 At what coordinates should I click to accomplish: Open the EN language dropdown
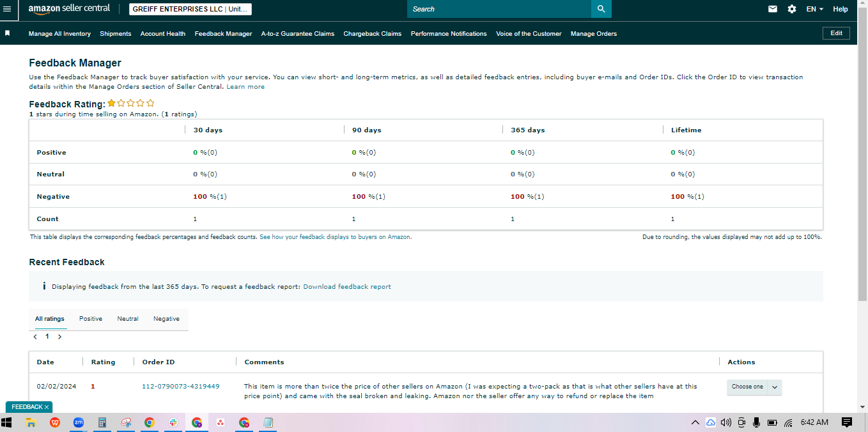814,9
